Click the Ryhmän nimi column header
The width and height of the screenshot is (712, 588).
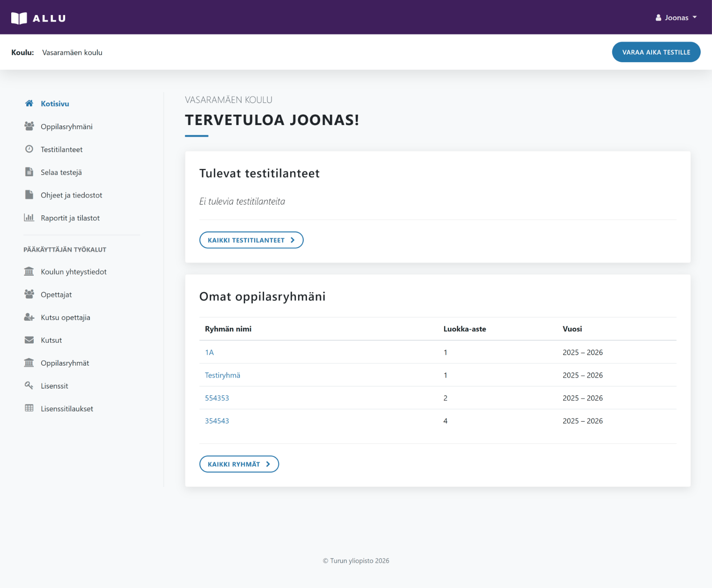point(228,329)
